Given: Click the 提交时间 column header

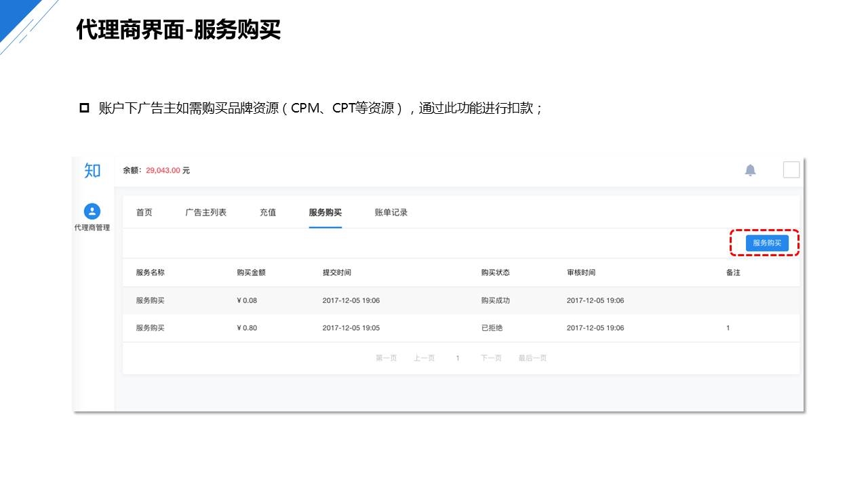Looking at the screenshot, I should click(336, 272).
